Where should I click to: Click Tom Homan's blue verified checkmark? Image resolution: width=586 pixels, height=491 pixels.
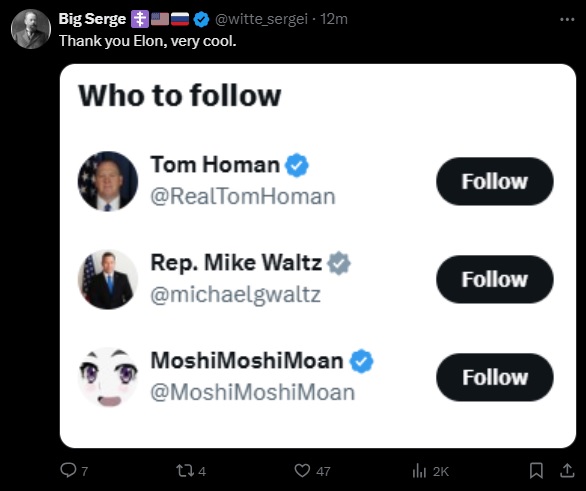pyautogui.click(x=297, y=165)
